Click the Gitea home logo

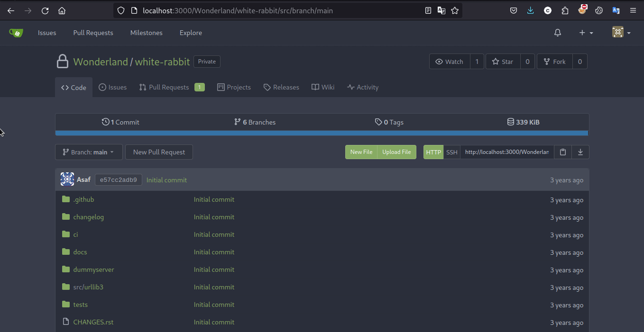coord(16,33)
